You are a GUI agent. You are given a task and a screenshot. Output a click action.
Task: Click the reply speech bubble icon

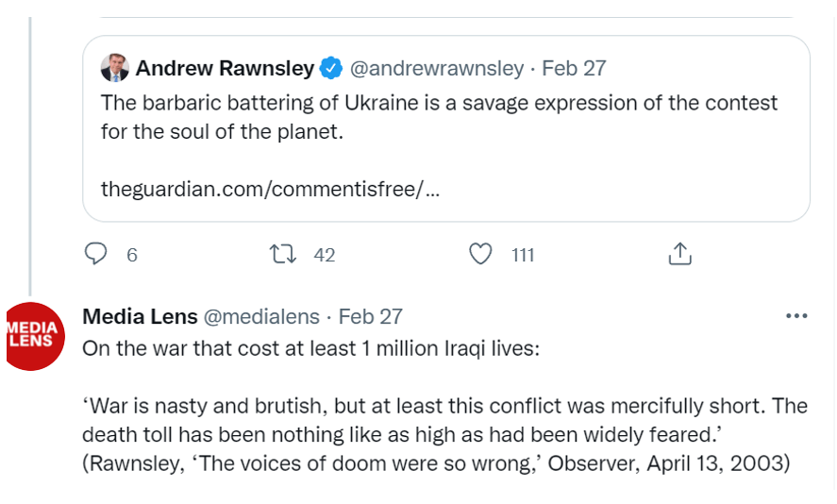(x=96, y=254)
